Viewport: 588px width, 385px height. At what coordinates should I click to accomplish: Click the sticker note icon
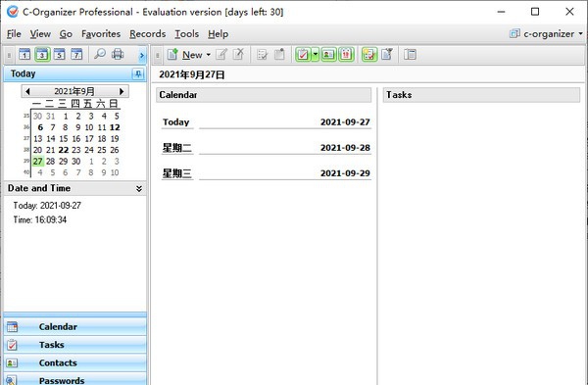(x=279, y=55)
